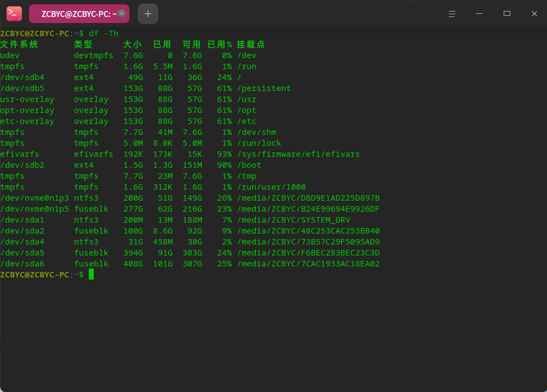The width and height of the screenshot is (547, 392).
Task: Open the hamburger menu in title bar
Action: (x=452, y=14)
